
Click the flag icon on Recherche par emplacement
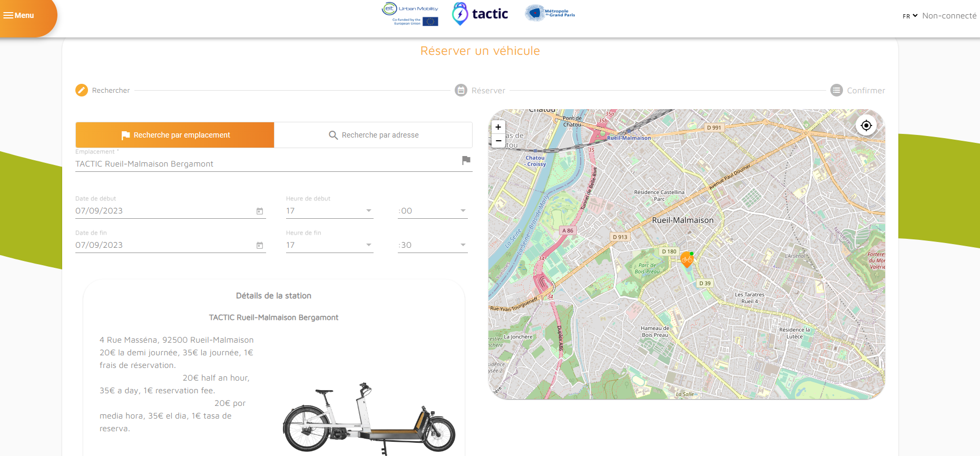pos(125,135)
